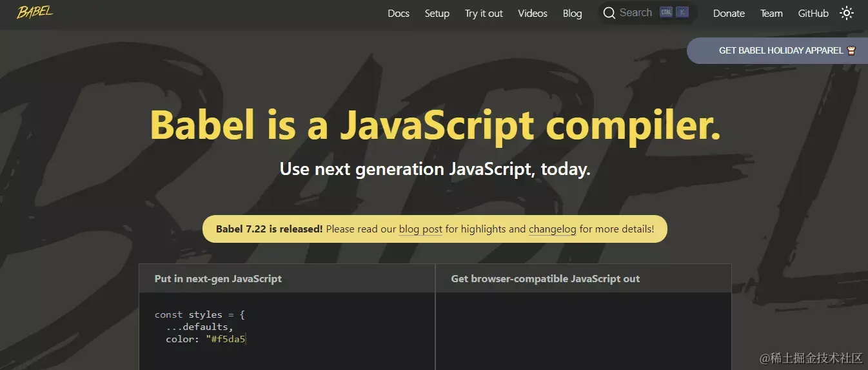This screenshot has width=868, height=370.
Task: Click 'Put in next-gen JavaScript' header
Action: pyautogui.click(x=218, y=279)
